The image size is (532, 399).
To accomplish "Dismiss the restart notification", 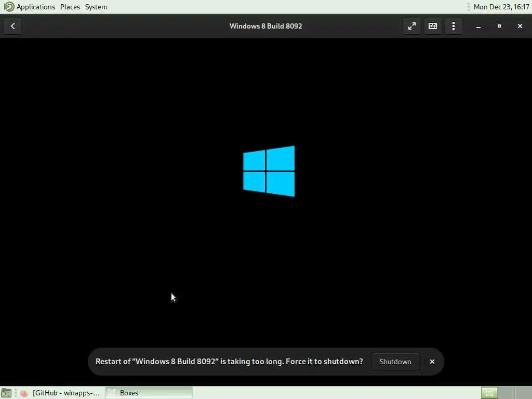I will coord(432,362).
